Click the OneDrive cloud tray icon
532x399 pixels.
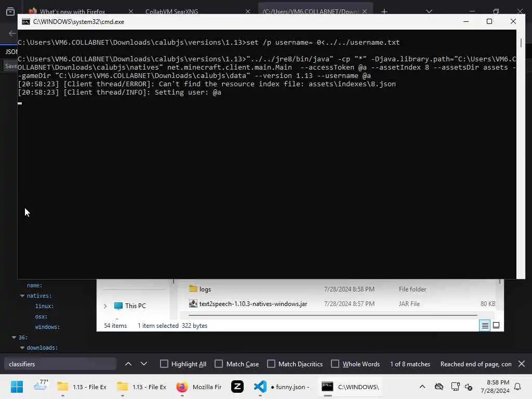coord(438,387)
